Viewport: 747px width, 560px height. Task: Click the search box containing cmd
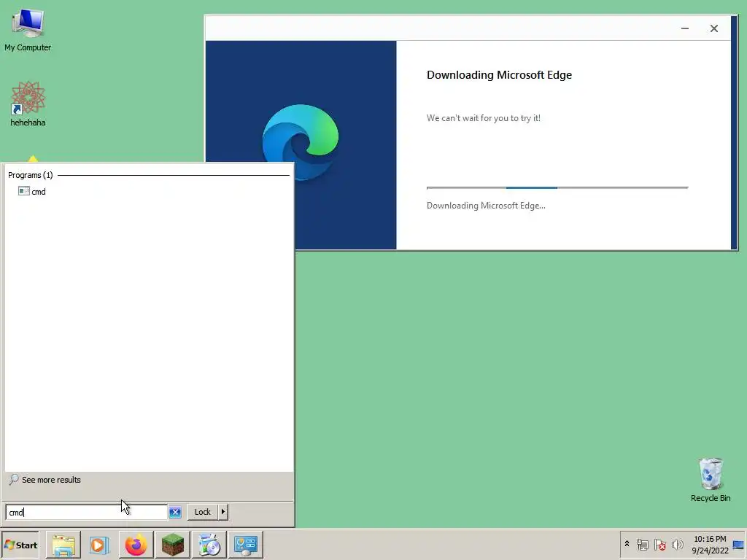tap(86, 512)
